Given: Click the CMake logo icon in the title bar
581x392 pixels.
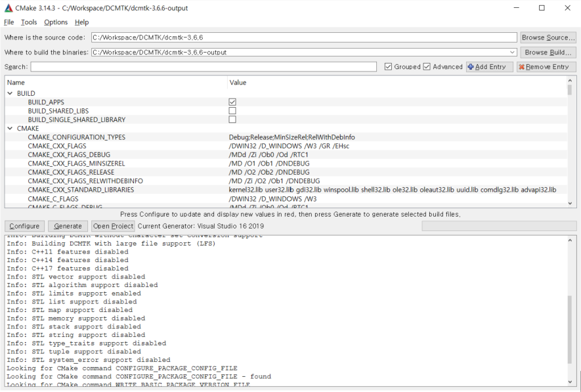Looking at the screenshot, I should pos(8,8).
